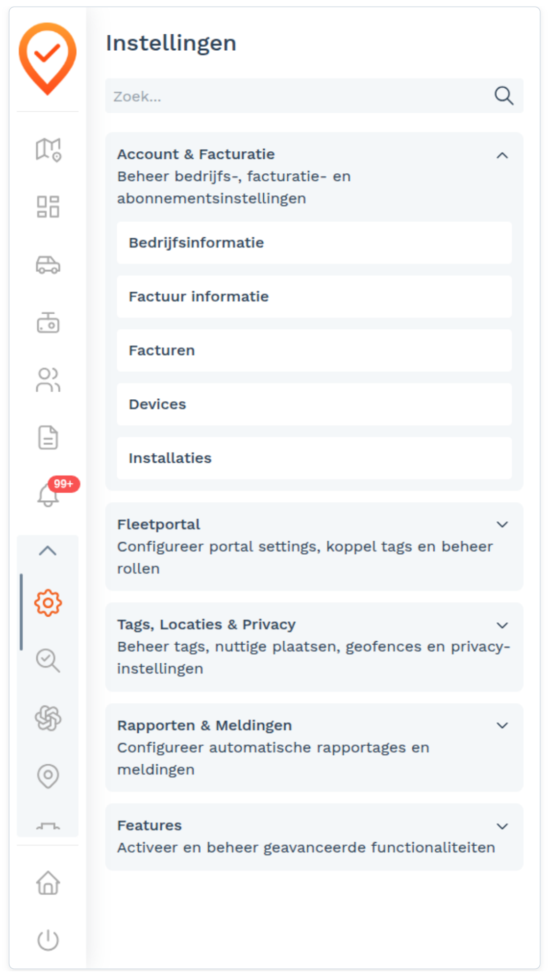Open the tracker device icon in sidebar
Screen dimensions: 549x980
point(48,322)
